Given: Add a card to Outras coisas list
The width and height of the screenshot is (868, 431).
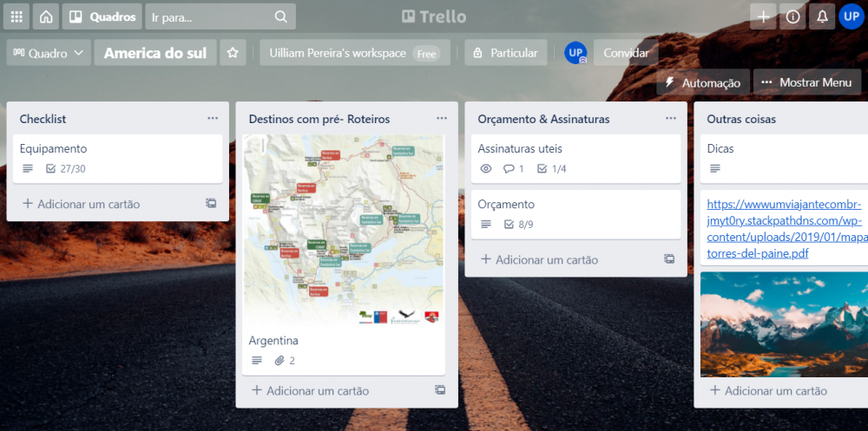Looking at the screenshot, I should (x=769, y=390).
